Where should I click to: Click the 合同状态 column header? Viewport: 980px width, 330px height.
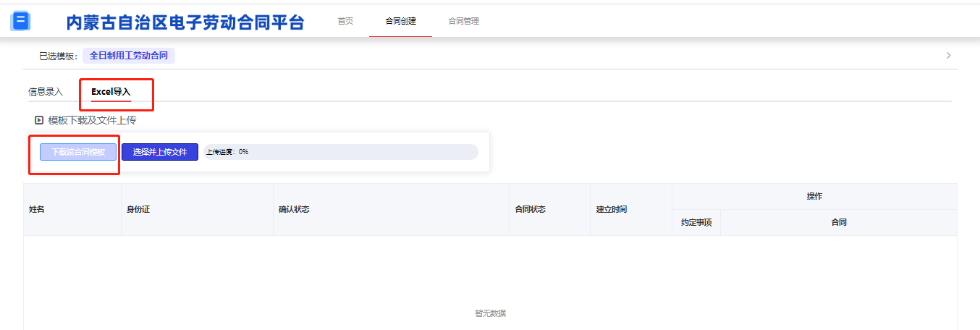pos(530,209)
